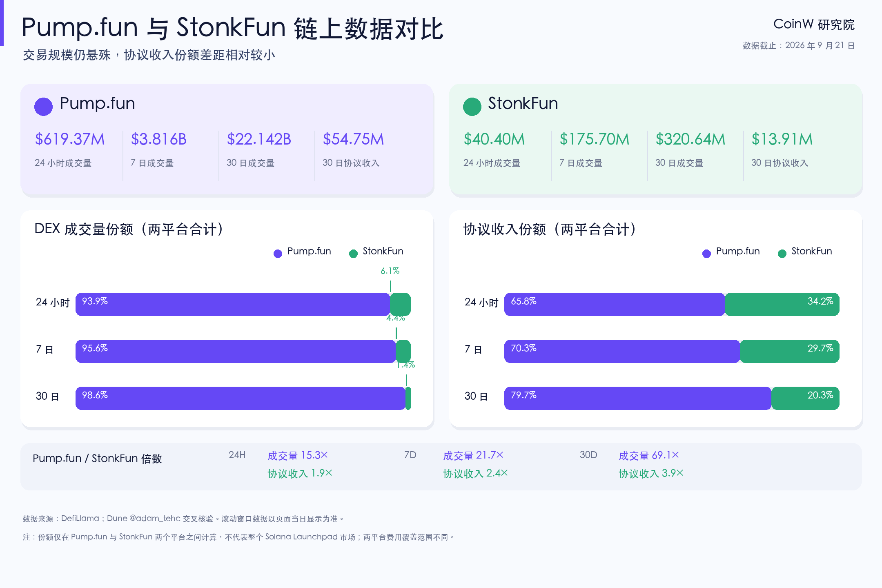The height and width of the screenshot is (588, 882).
Task: Click the green dot beside the StonkFun card heading
Action: tap(472, 107)
